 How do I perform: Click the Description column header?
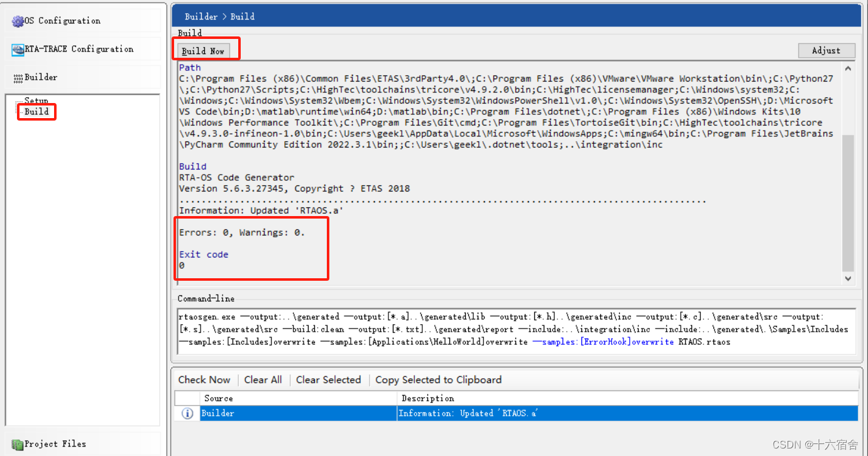[x=627, y=398]
